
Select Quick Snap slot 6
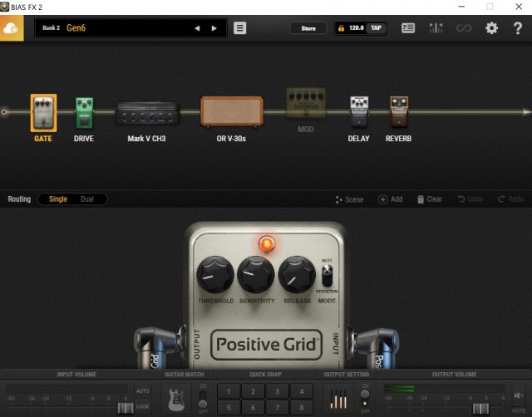pyautogui.click(x=253, y=408)
